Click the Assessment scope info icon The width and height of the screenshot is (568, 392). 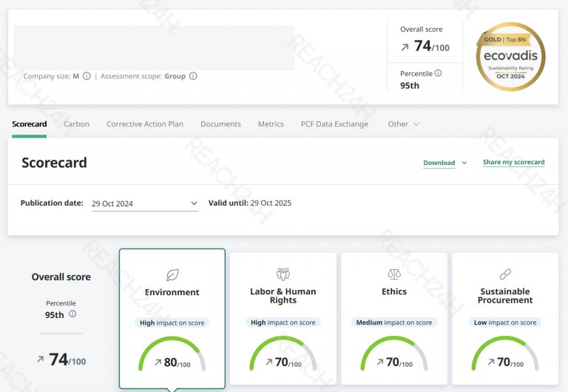point(193,76)
